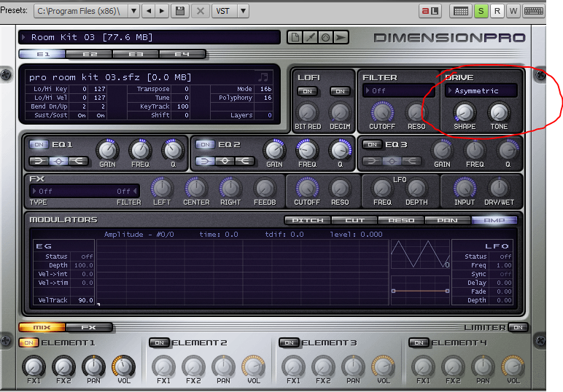The image size is (563, 392).
Task: Select the PITCH modulator tab
Action: pos(308,220)
